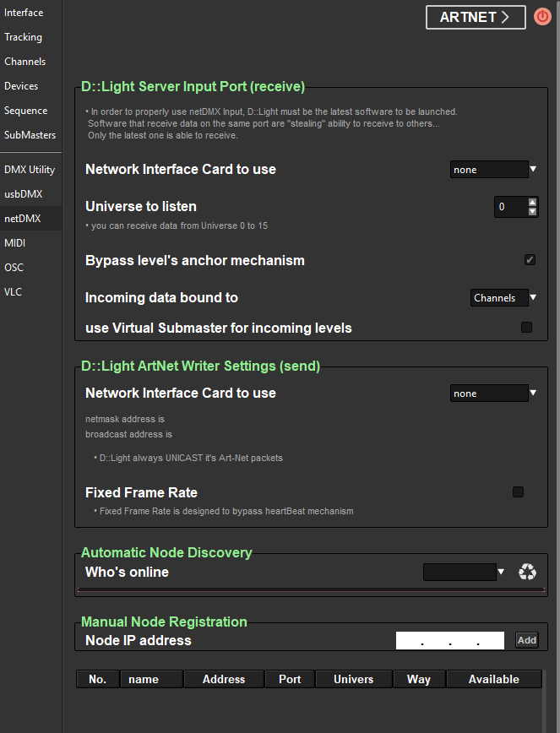The height and width of the screenshot is (733, 560).
Task: Click the Add node button
Action: 526,640
